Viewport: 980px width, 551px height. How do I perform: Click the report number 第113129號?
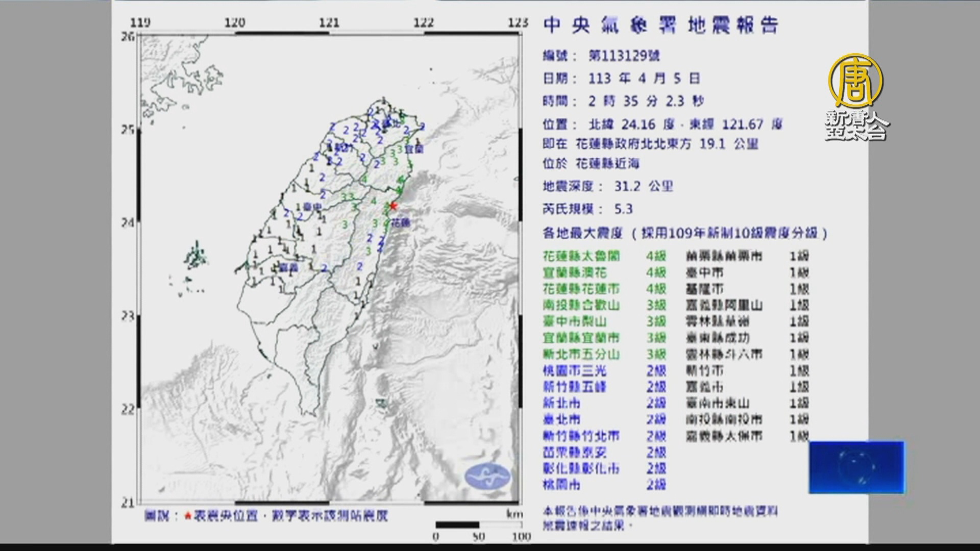coord(624,55)
